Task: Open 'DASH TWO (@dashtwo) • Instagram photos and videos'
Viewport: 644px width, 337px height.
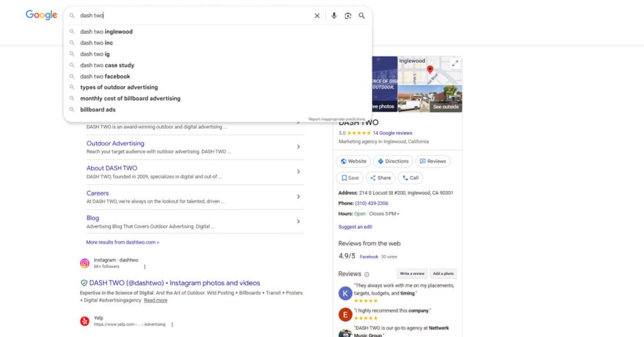Action: pos(175,283)
